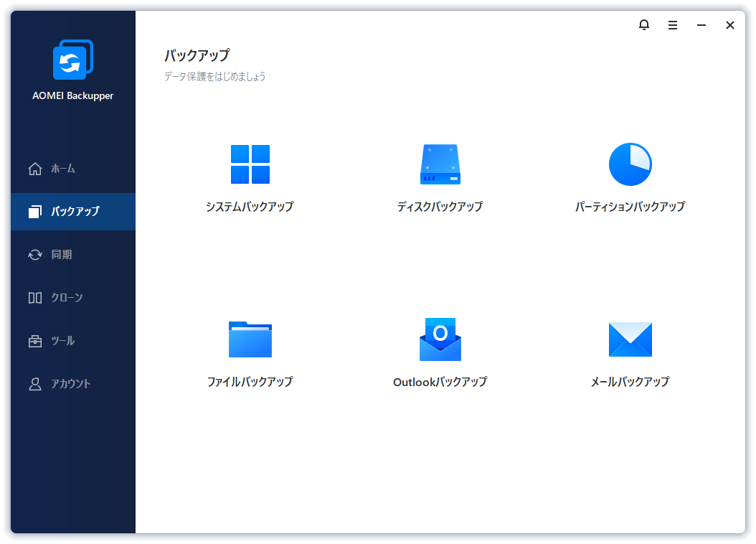Image resolution: width=756 pixels, height=544 pixels.
Task: Click the pie chart Partition Backup icon
Action: (630, 164)
